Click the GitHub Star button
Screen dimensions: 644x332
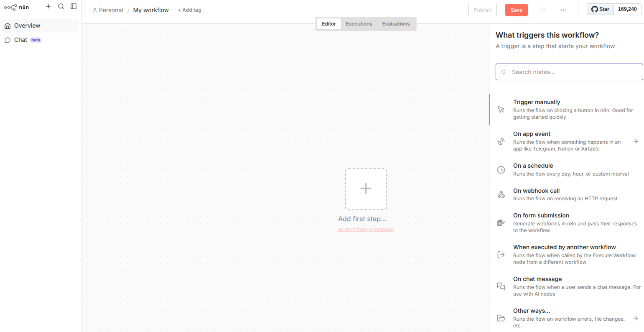(600, 9)
